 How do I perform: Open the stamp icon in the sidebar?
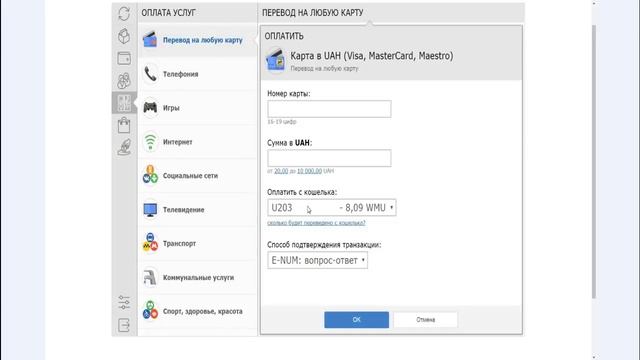(124, 147)
